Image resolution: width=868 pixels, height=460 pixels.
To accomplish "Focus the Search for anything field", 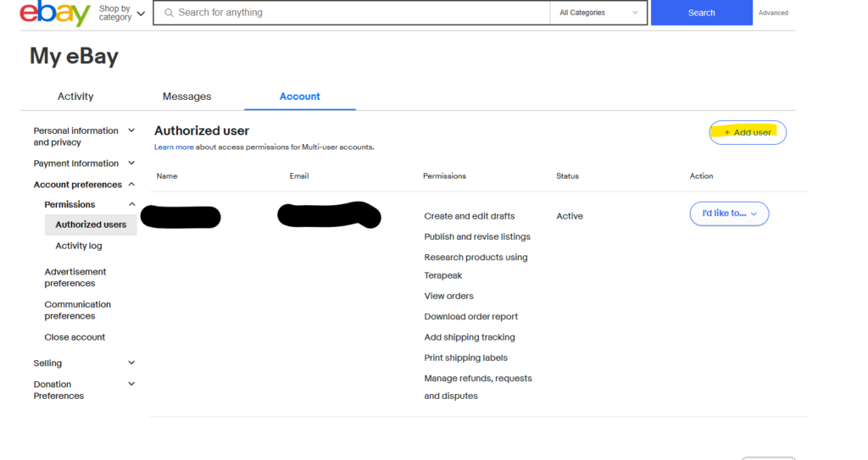I will 352,13.
